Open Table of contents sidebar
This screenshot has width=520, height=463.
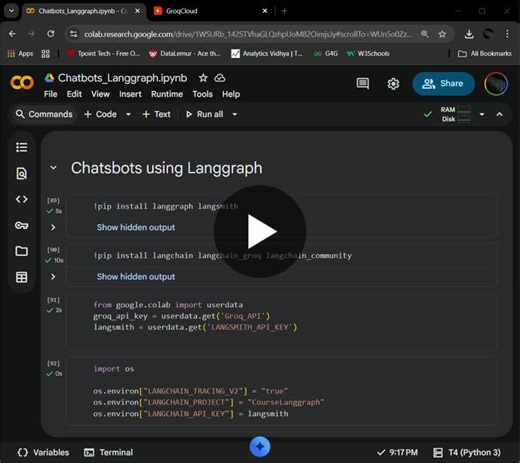tap(22, 147)
